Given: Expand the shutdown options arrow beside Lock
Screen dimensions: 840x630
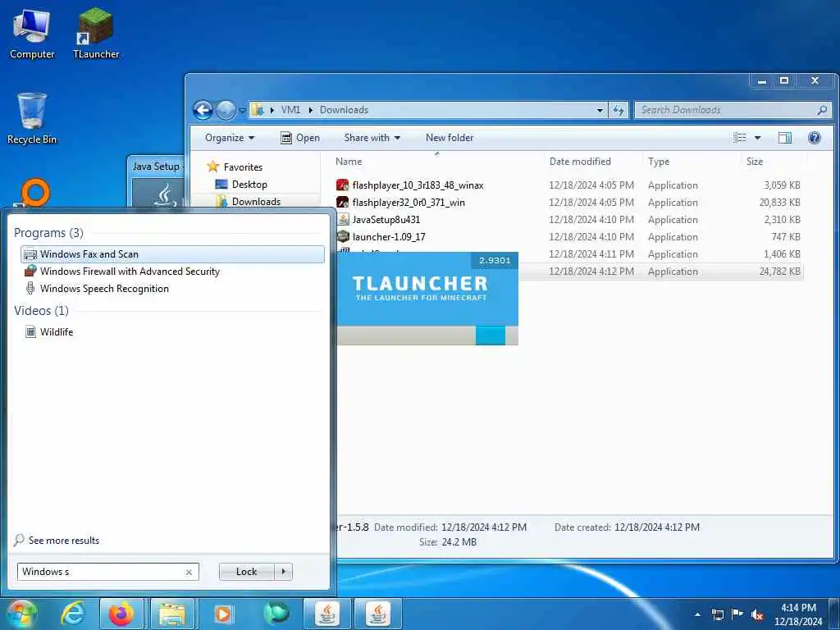Looking at the screenshot, I should (x=283, y=572).
